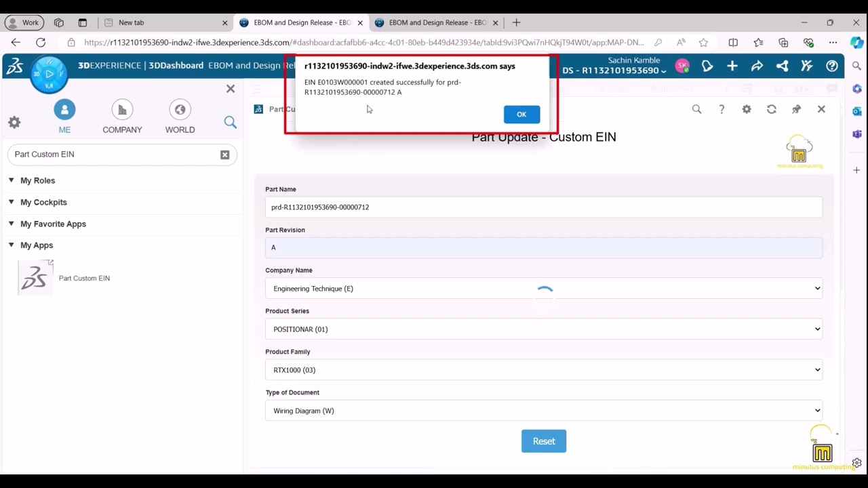Add page to favorites star
Image resolution: width=868 pixels, height=488 pixels.
(703, 42)
